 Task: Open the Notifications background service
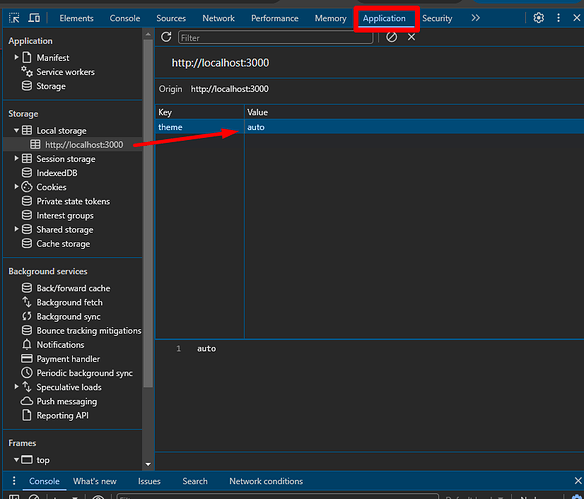(x=60, y=345)
